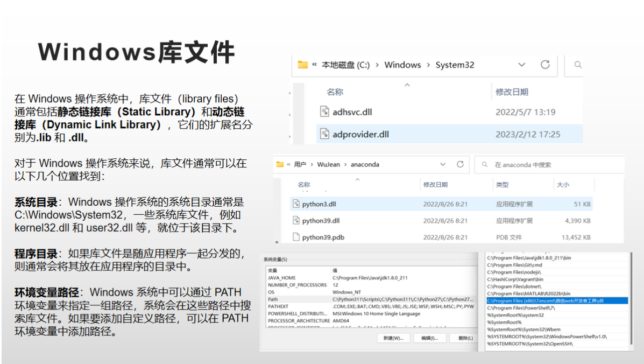This screenshot has width=644, height=364.
Task: Click the sort arrow above 名称 in System32 window
Action: tap(407, 85)
